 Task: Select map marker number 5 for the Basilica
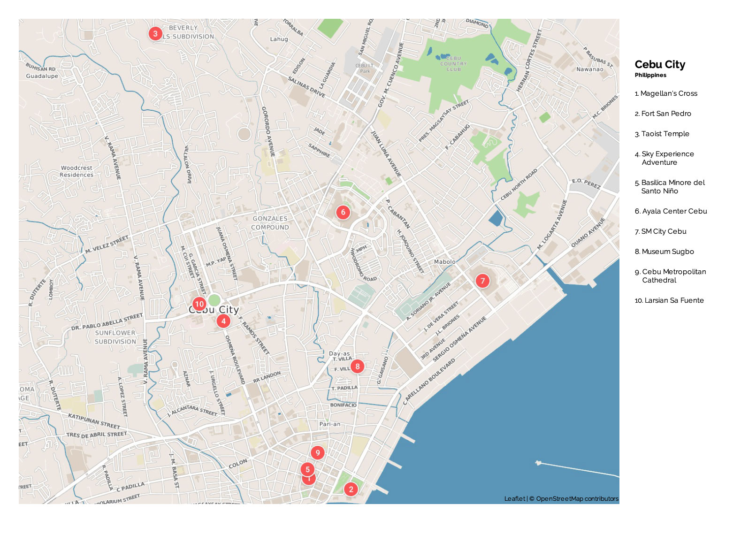(x=307, y=469)
